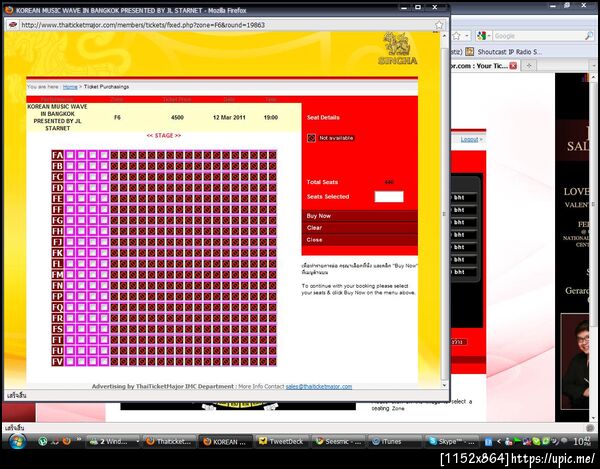The height and width of the screenshot is (469, 600).
Task: Switch to Skype in the taskbar
Action: (451, 441)
